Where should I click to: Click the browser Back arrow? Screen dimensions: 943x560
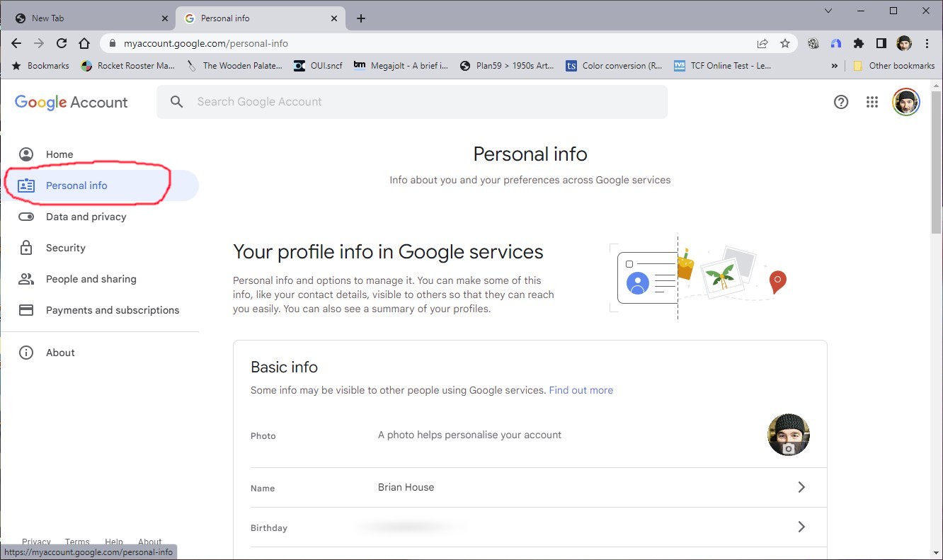click(x=16, y=43)
